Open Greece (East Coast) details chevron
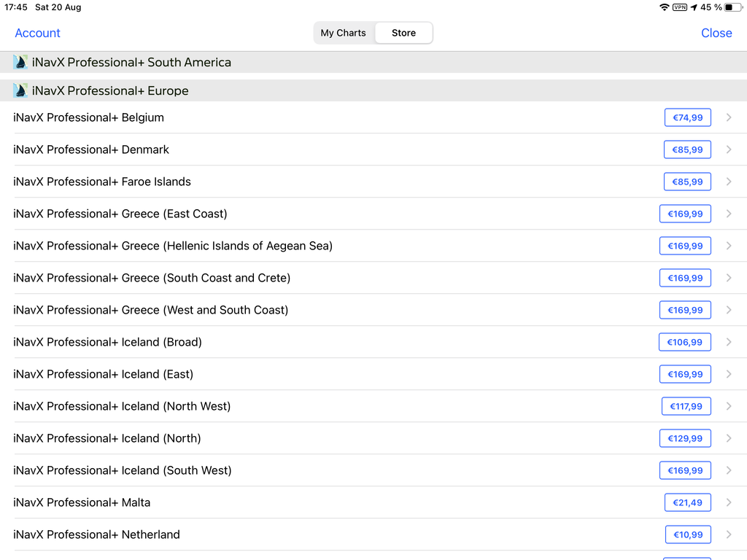 pos(729,214)
